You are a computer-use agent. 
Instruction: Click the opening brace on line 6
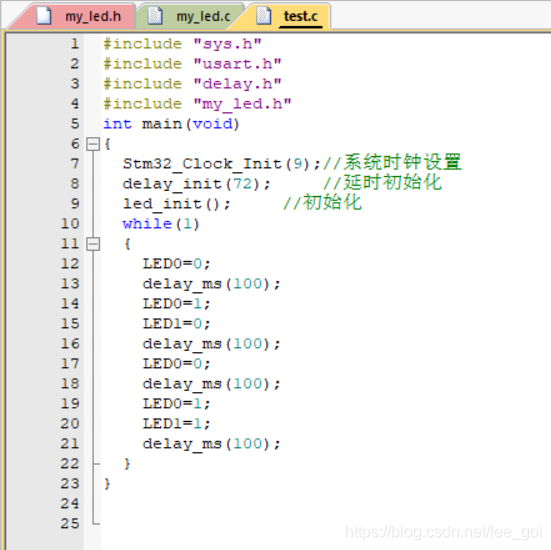pos(108,144)
